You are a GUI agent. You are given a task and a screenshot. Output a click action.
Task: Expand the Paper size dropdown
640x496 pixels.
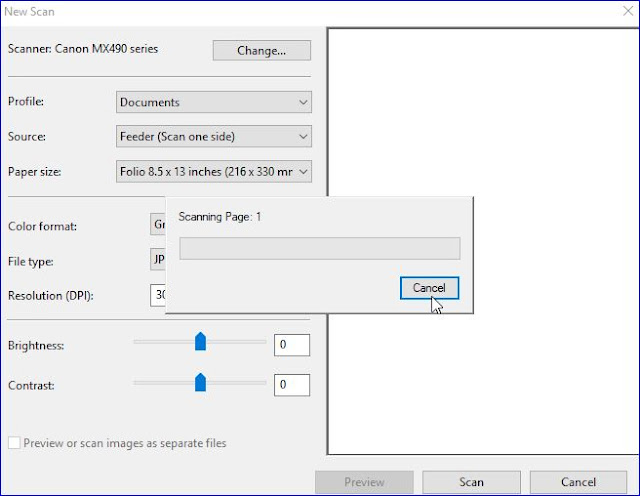coord(213,171)
